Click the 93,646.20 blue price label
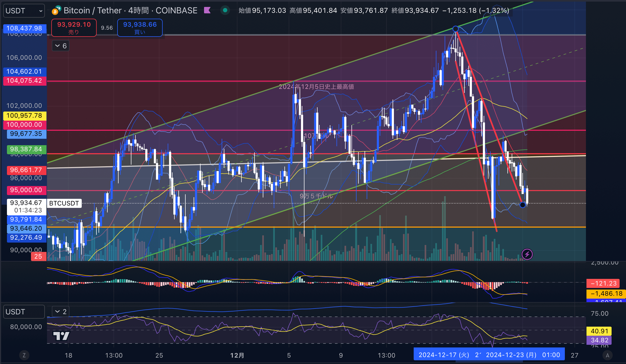626x364 pixels. (26, 228)
